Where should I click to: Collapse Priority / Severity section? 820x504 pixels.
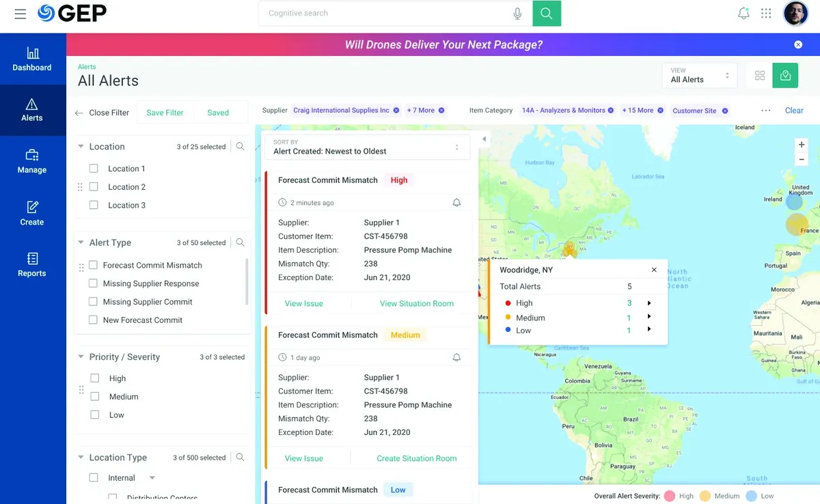pos(81,357)
